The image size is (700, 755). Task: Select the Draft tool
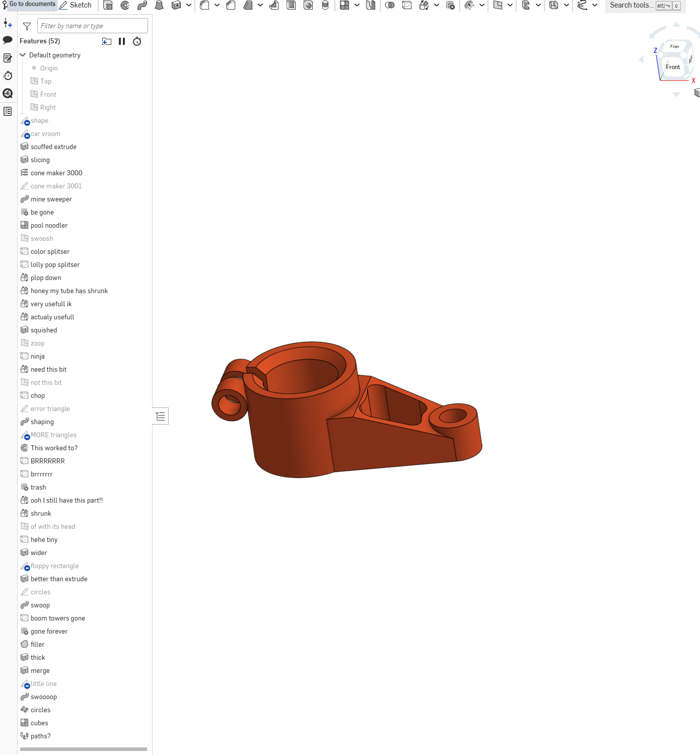248,5
